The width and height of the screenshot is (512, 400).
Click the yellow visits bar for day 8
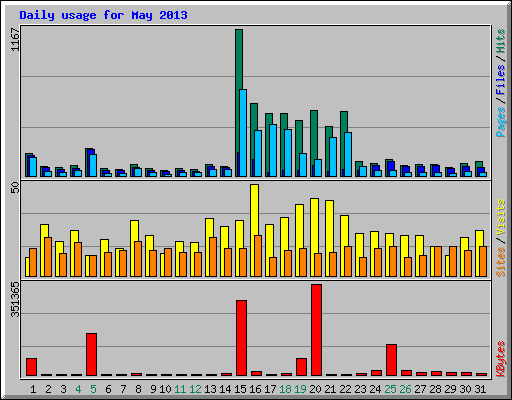tap(134, 231)
